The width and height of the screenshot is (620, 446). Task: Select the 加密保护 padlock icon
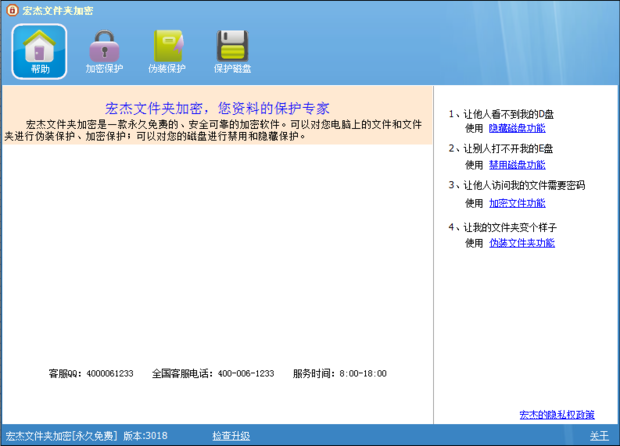coord(104,52)
